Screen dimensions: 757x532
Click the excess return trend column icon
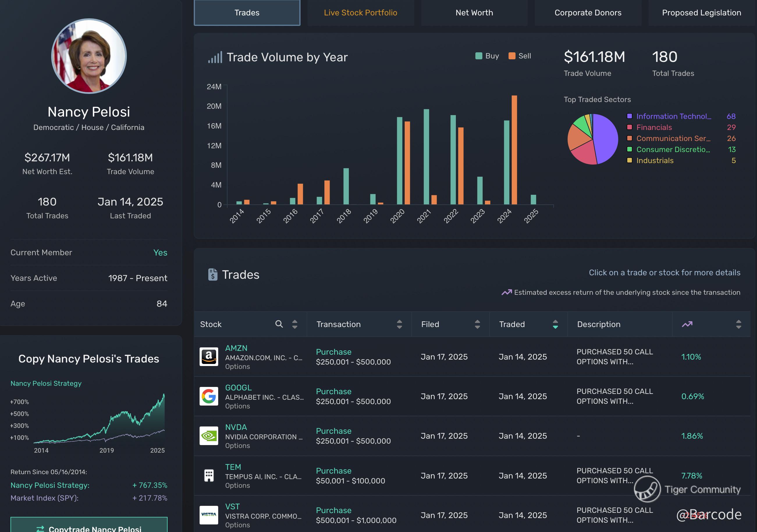click(x=687, y=324)
